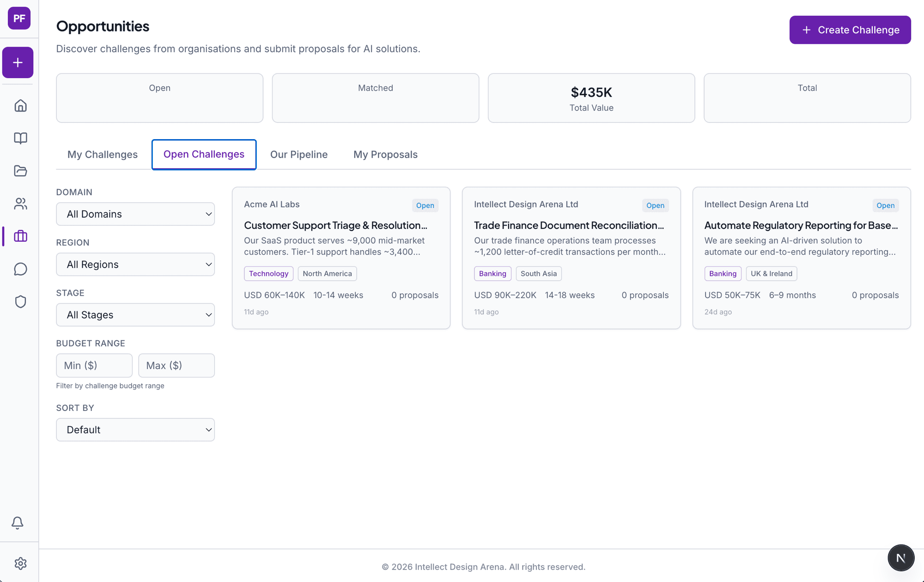The width and height of the screenshot is (924, 582).
Task: Click the Create Challenge button
Action: tap(850, 30)
